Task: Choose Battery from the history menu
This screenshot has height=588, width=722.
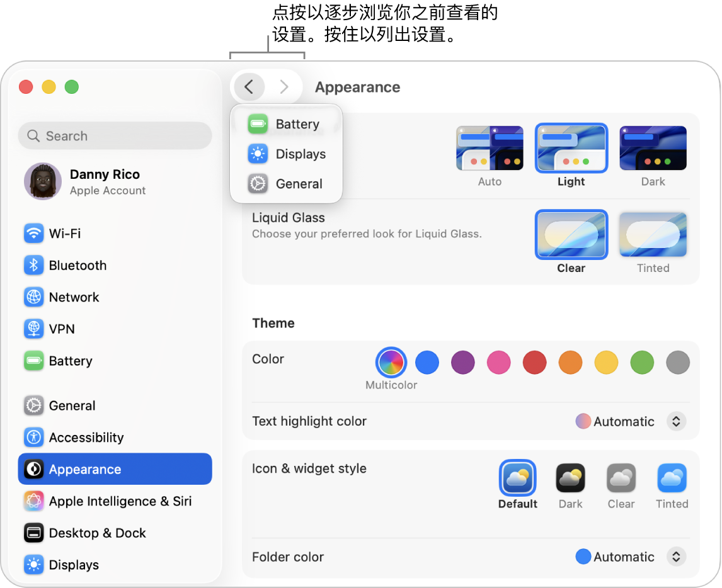Action: [x=286, y=124]
